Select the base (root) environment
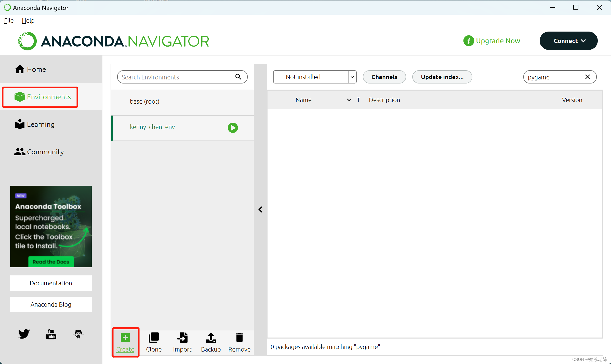The height and width of the screenshot is (364, 611). [144, 101]
